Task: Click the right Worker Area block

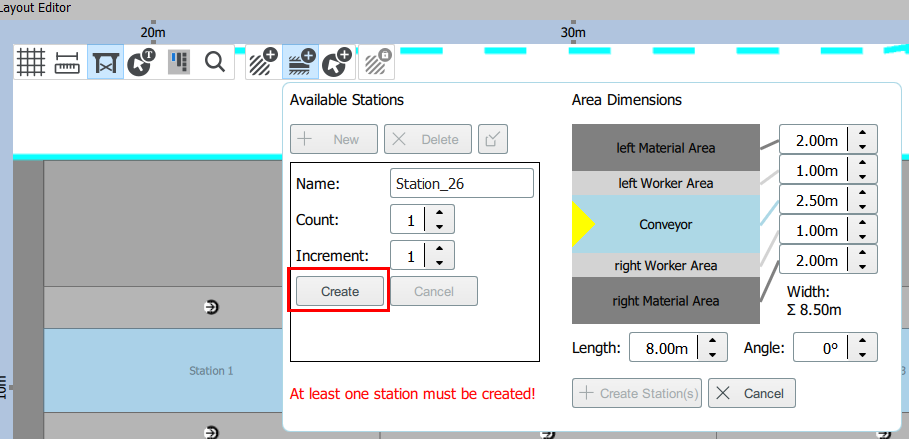Action: point(666,265)
